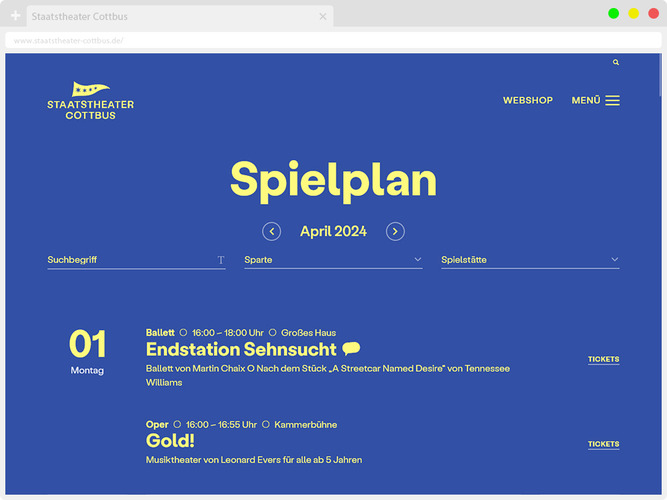Click the April 2024 month label
The width and height of the screenshot is (667, 500).
[x=333, y=232]
